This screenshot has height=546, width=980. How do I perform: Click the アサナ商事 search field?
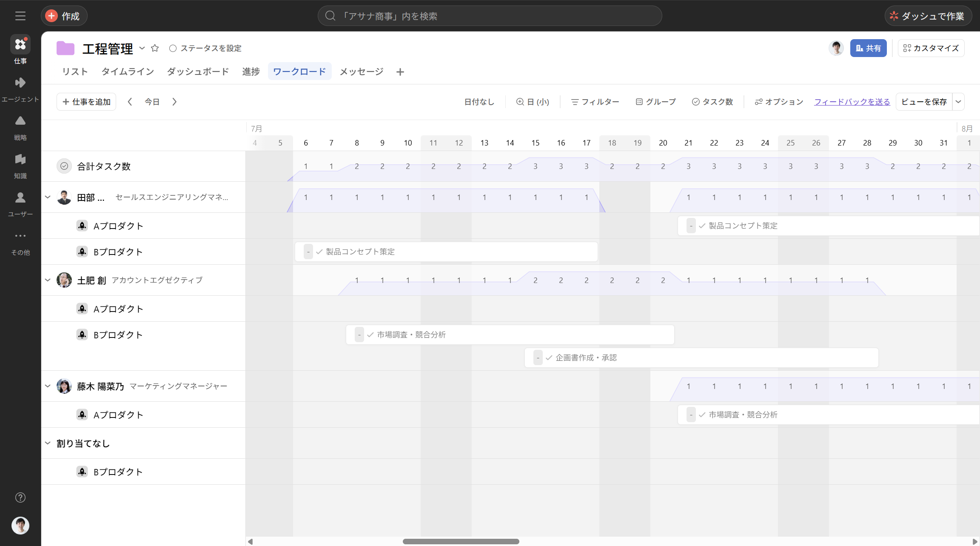click(x=490, y=16)
